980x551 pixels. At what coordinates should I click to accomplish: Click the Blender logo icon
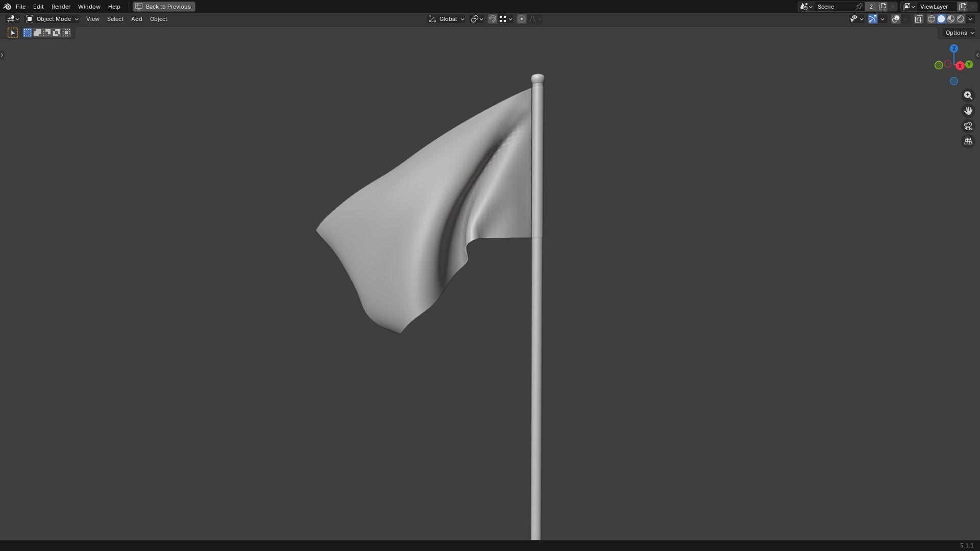[7, 7]
